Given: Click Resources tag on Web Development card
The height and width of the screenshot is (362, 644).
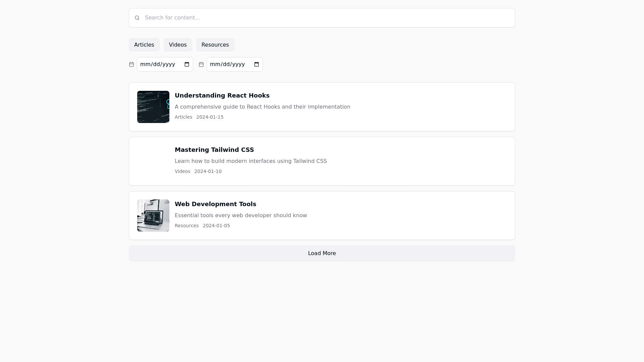Looking at the screenshot, I should click(186, 226).
